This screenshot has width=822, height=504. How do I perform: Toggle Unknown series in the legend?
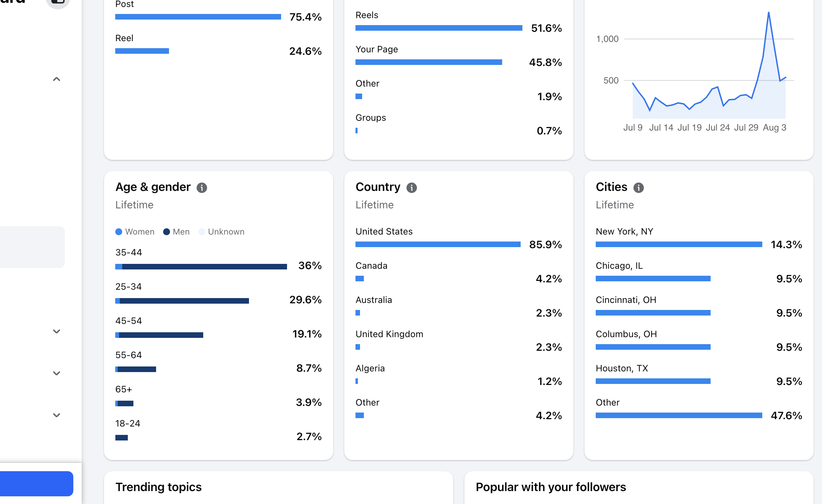point(221,232)
